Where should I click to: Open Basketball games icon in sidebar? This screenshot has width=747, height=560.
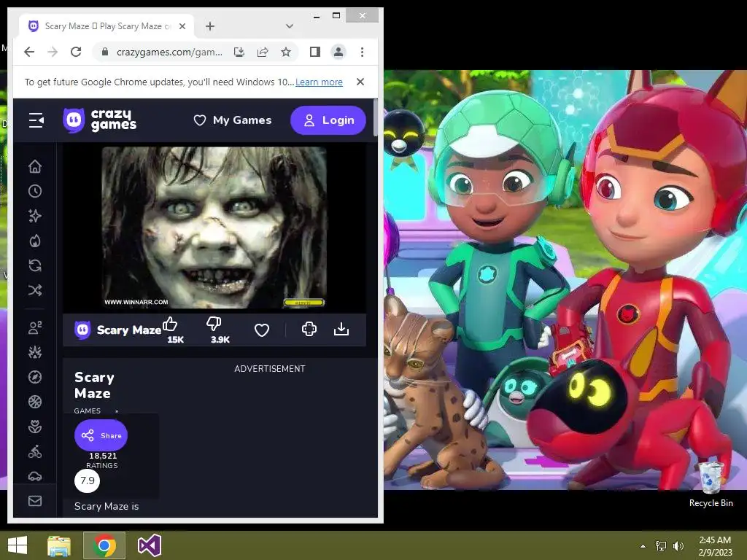pos(35,402)
